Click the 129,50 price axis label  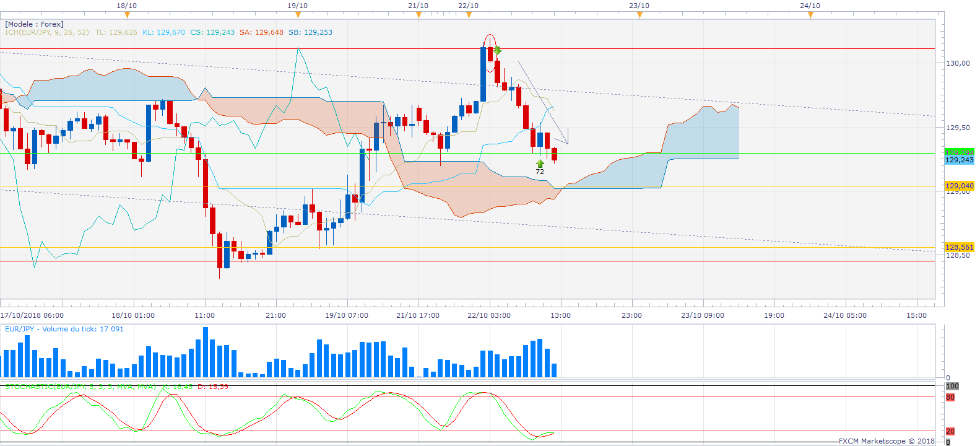tap(958, 128)
